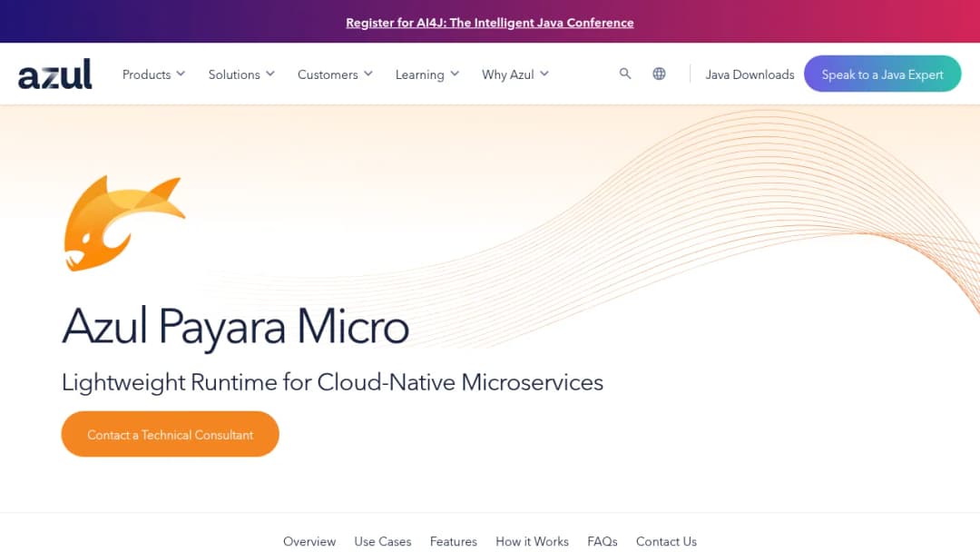This screenshot has width=980, height=552.
Task: Click the Azul Payara Micro heading
Action: point(236,326)
